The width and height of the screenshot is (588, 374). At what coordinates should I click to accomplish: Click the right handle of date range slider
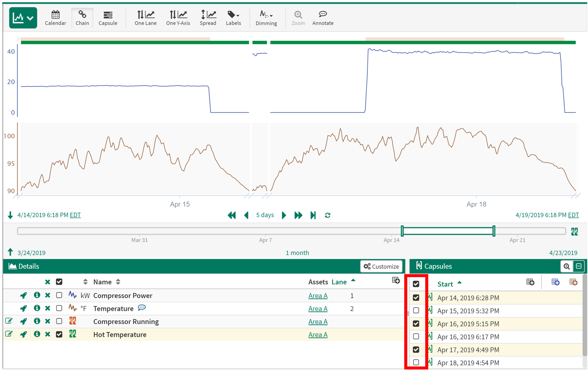[494, 231]
